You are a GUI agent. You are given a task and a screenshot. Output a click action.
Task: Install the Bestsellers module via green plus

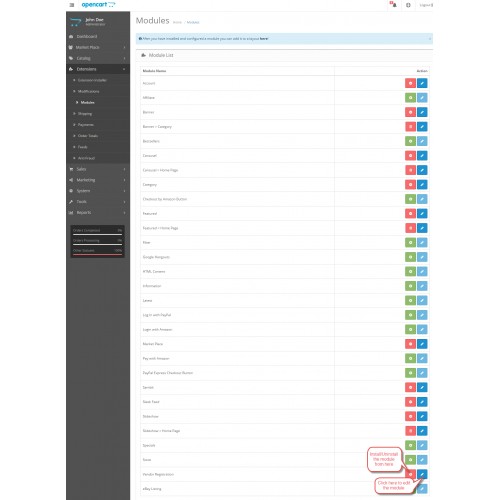click(x=410, y=141)
